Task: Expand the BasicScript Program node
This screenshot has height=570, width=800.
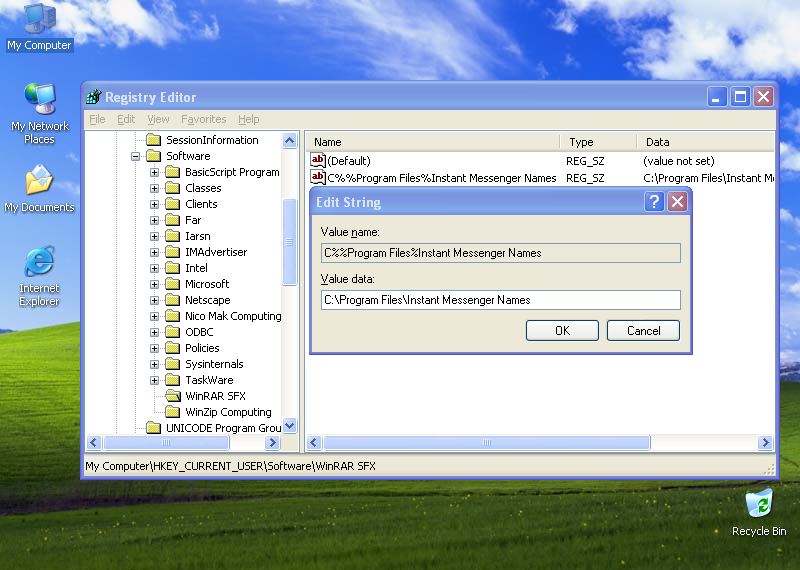Action: tap(154, 172)
